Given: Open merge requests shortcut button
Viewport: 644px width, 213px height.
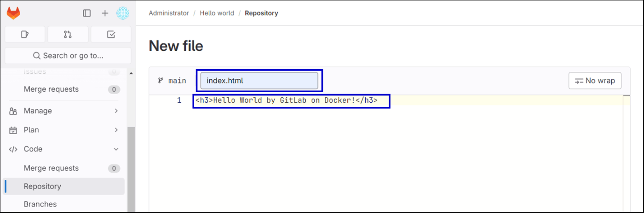Looking at the screenshot, I should [68, 35].
